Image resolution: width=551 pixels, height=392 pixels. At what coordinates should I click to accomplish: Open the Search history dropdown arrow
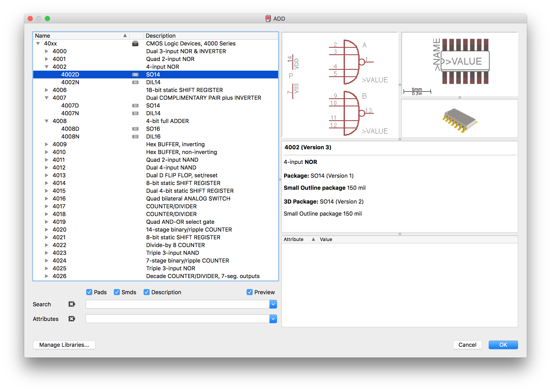(x=273, y=304)
